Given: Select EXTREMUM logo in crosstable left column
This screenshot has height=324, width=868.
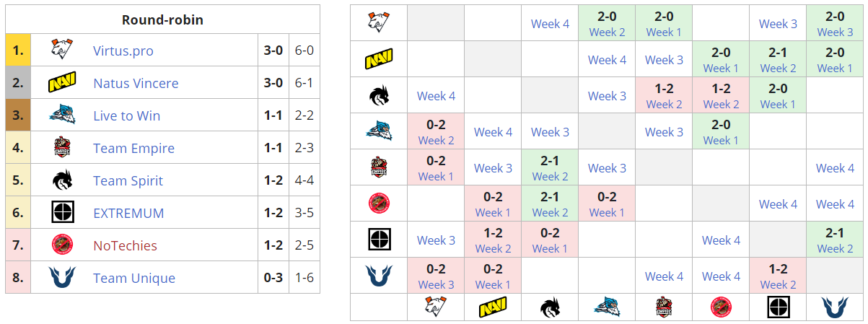Looking at the screenshot, I should tap(379, 240).
